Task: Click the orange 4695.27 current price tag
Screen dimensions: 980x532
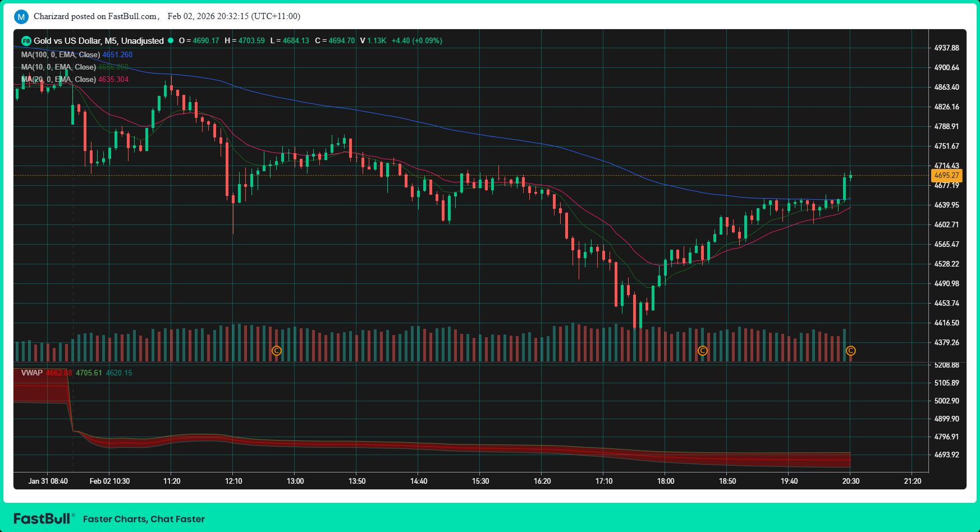Action: click(x=946, y=176)
